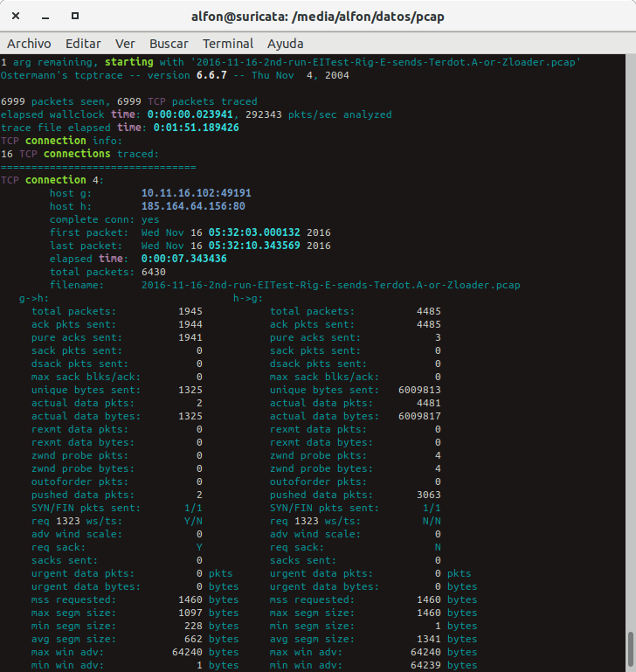
Task: Click g->h avg segm size 662
Action: pos(193,639)
